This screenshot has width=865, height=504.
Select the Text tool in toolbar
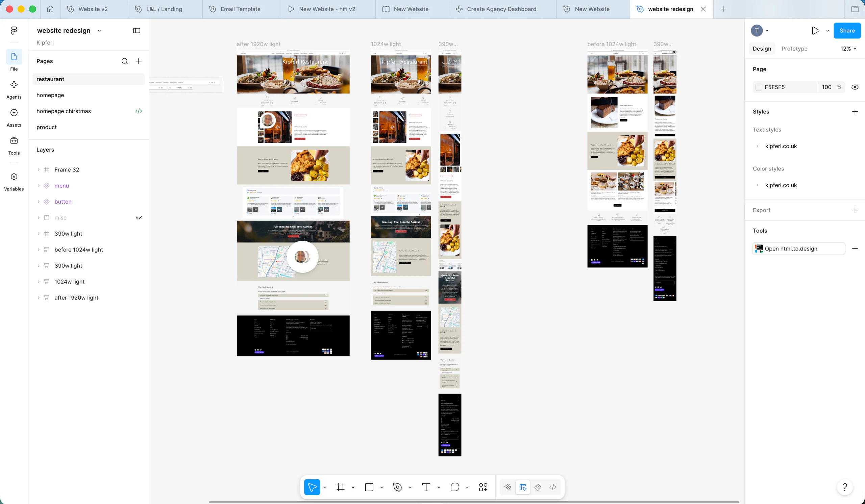click(426, 487)
